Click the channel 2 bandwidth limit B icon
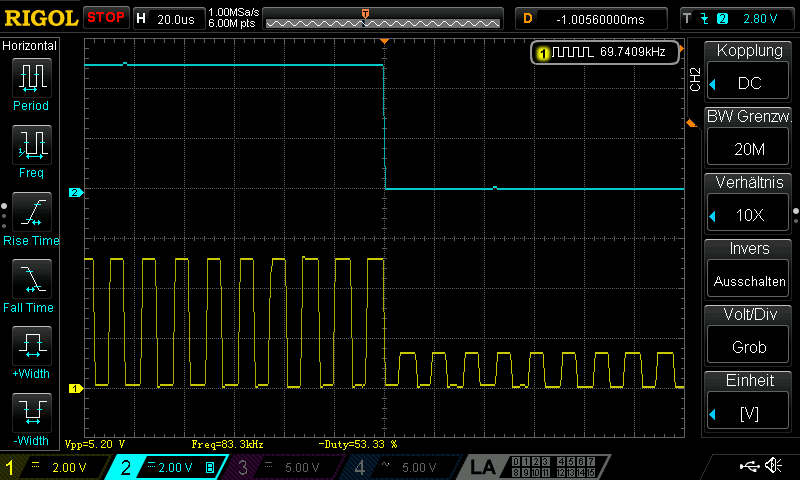Viewport: 800px width, 480px height. pos(210,467)
